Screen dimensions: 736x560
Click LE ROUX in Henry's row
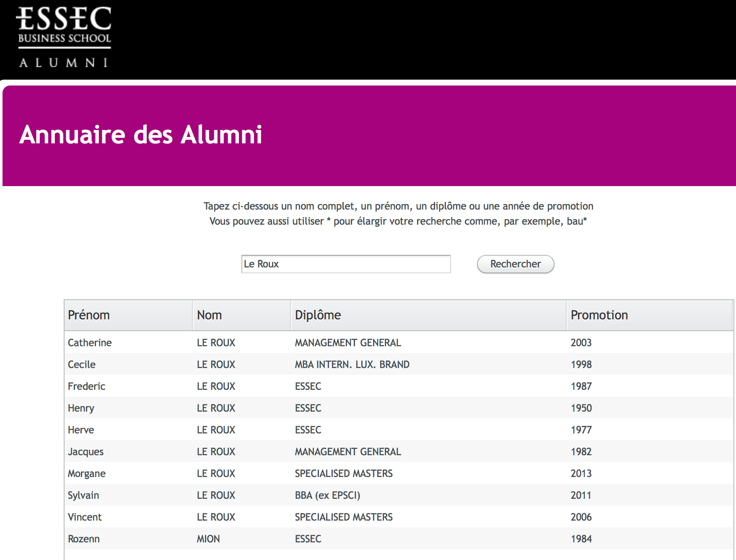coord(216,408)
